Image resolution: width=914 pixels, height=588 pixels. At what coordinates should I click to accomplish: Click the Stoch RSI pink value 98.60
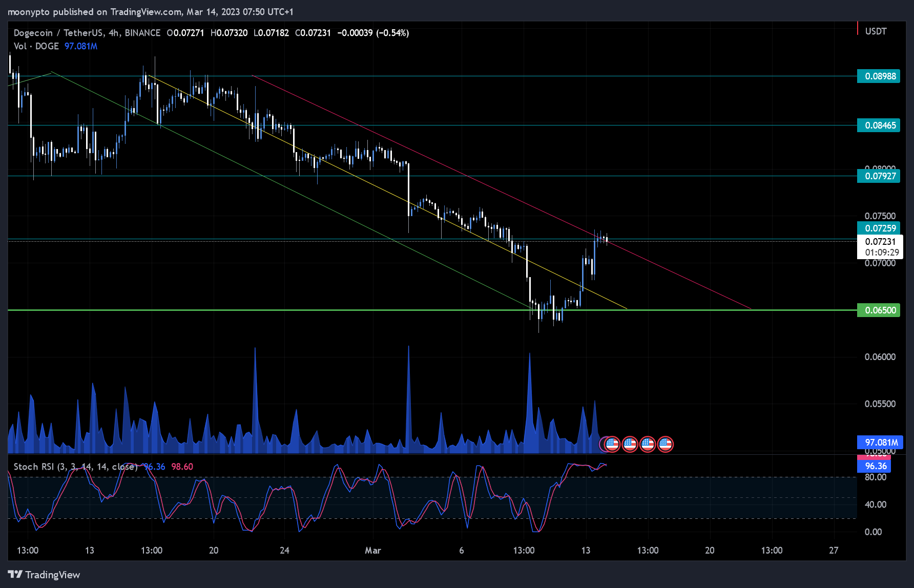[182, 467]
